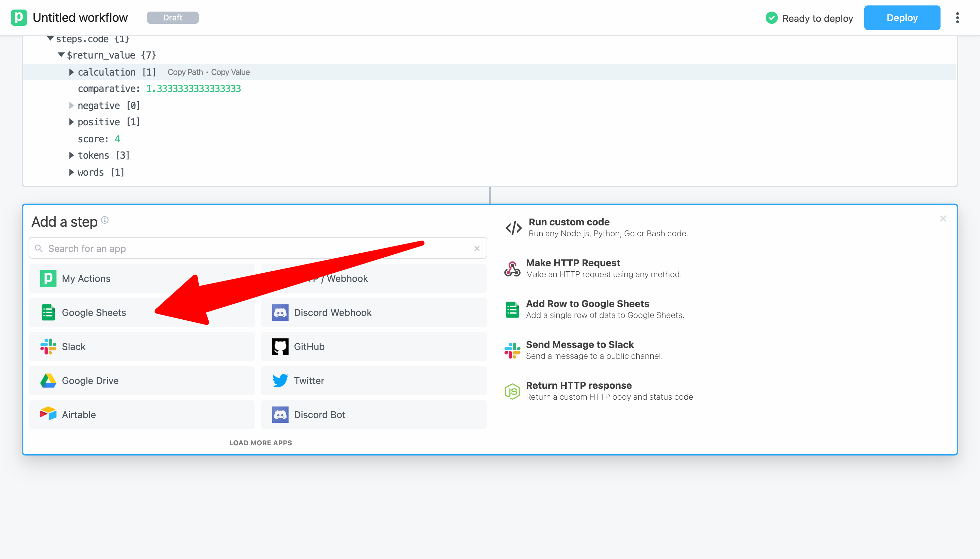Screen dimensions: 980x559
Task: Select the Slack app icon
Action: 48,346
